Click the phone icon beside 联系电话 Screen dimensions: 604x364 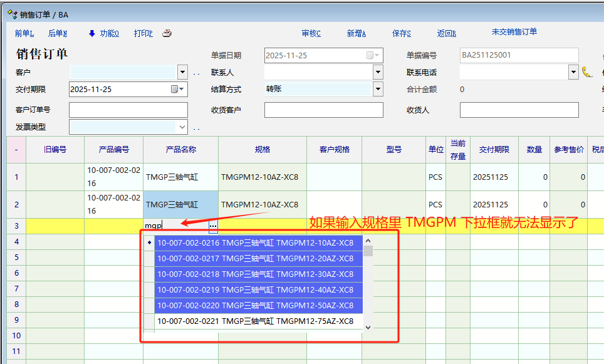[x=586, y=72]
